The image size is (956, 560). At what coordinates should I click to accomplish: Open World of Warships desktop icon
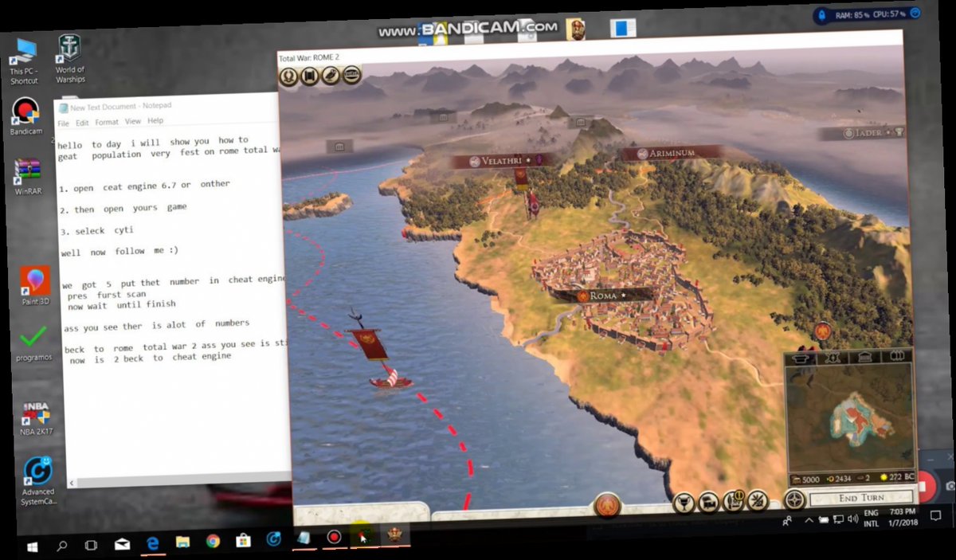point(70,60)
